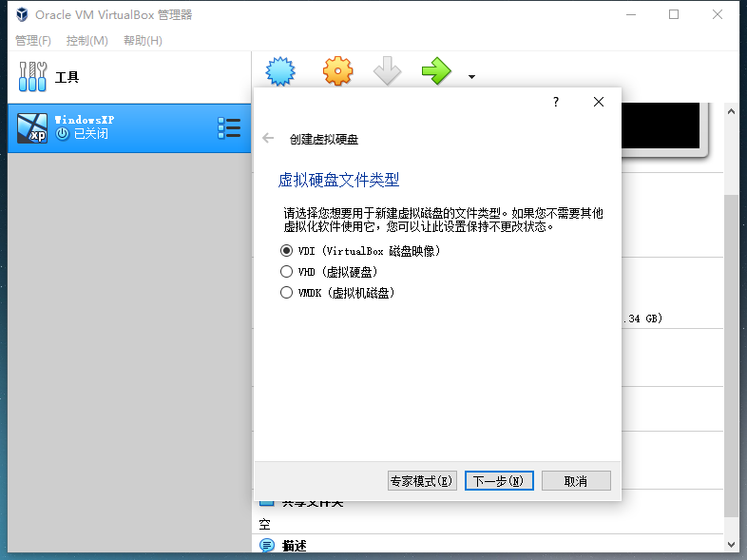Open the 控制(M) menu

(x=87, y=41)
